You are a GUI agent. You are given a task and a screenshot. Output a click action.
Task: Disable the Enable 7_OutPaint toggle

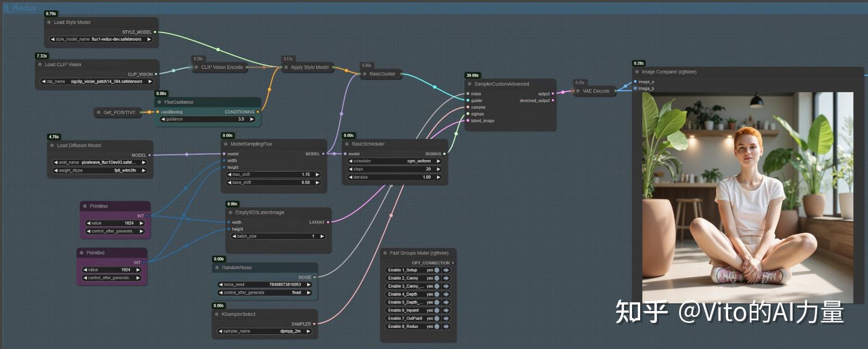(436, 318)
